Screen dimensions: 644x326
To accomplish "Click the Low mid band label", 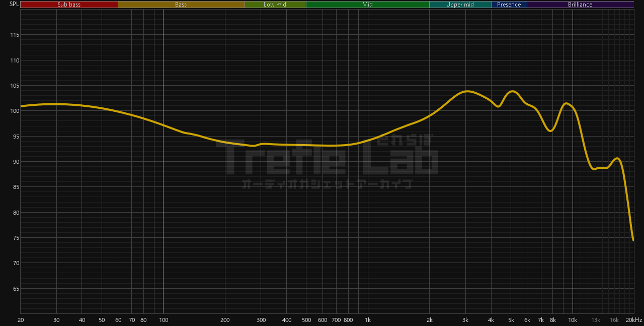I will 275,5.
